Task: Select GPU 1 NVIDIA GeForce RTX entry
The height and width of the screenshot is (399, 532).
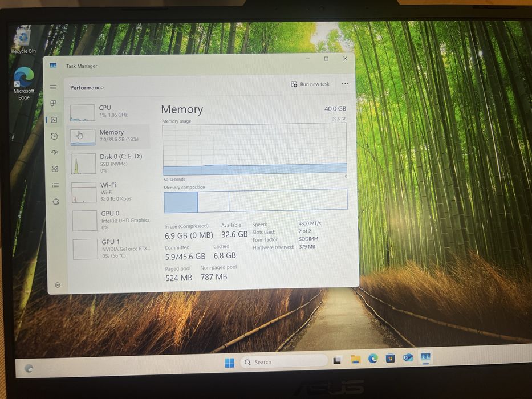Action: coord(111,249)
